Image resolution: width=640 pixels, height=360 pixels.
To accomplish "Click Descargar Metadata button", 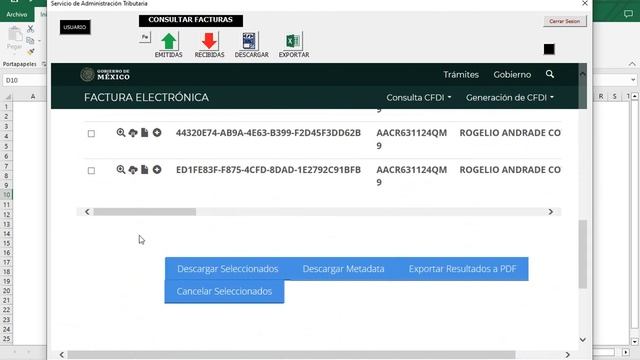I will 343,269.
